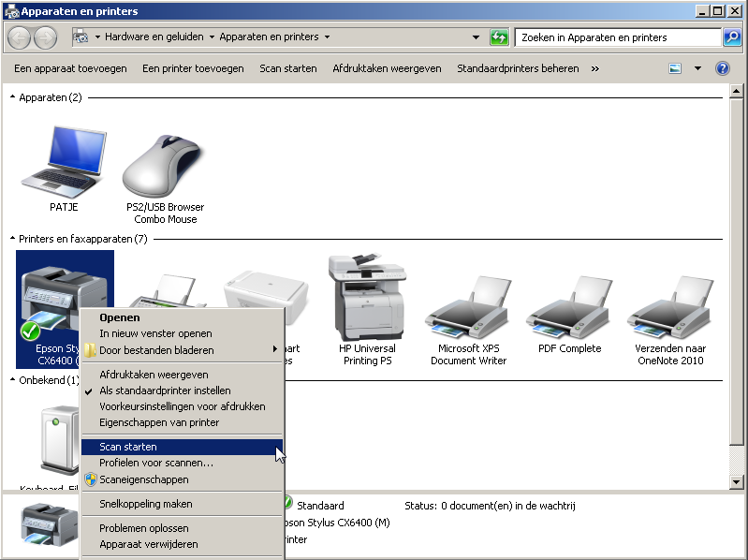
Task: Click Hardware en geluiden breadcrumb
Action: 154,37
